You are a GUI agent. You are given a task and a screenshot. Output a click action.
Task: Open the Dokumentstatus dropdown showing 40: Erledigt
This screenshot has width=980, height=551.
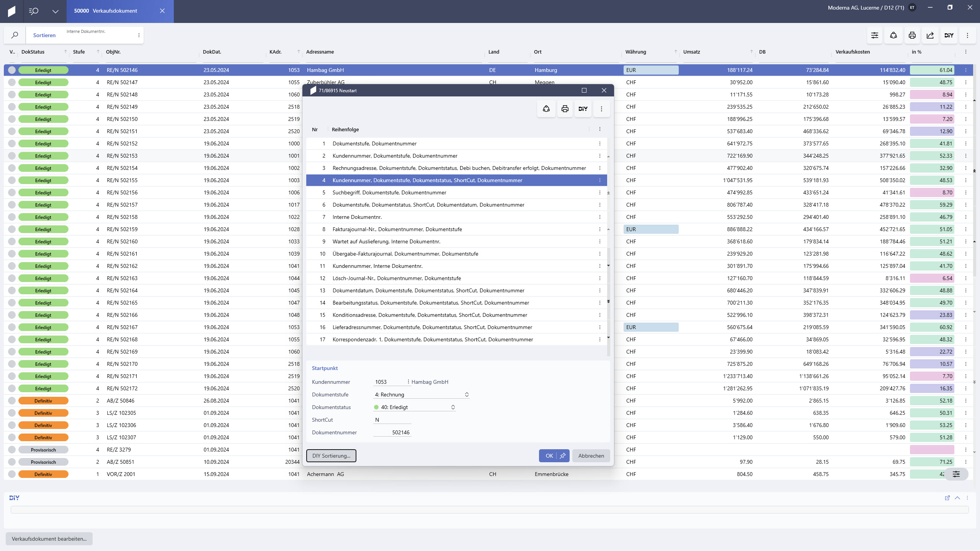415,407
